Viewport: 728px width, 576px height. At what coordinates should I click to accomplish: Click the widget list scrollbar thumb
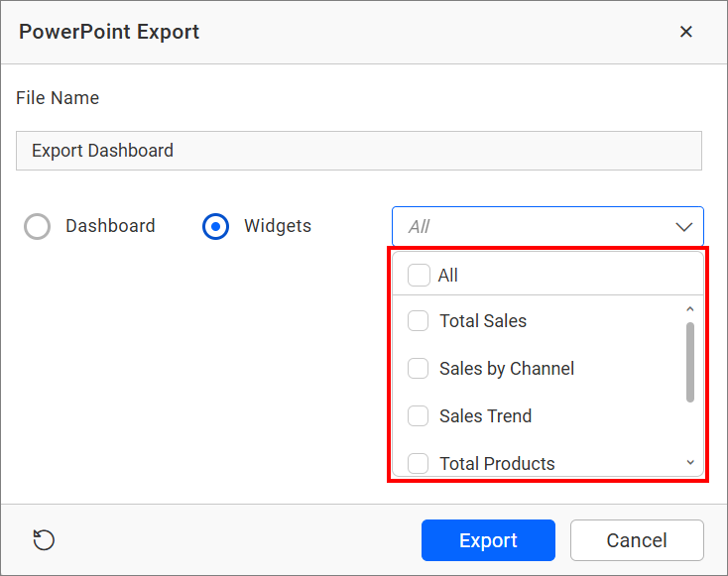[690, 362]
